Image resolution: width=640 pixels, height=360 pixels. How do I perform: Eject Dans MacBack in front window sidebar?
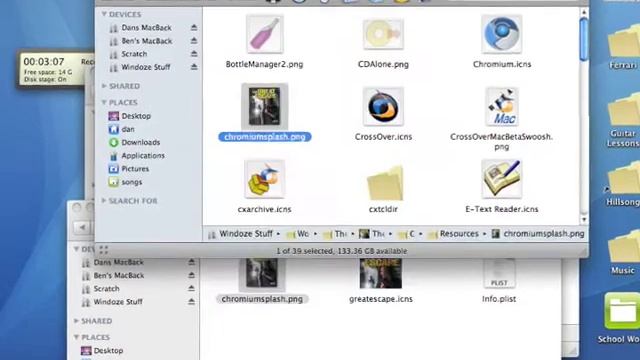(x=194, y=27)
